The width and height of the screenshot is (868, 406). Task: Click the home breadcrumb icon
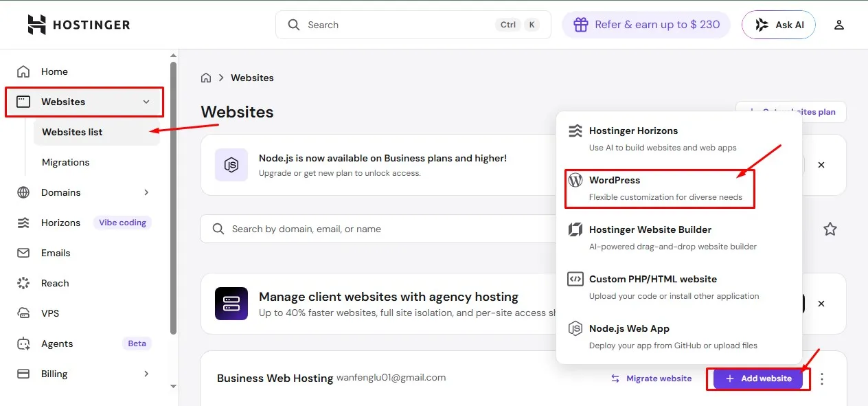pos(206,78)
